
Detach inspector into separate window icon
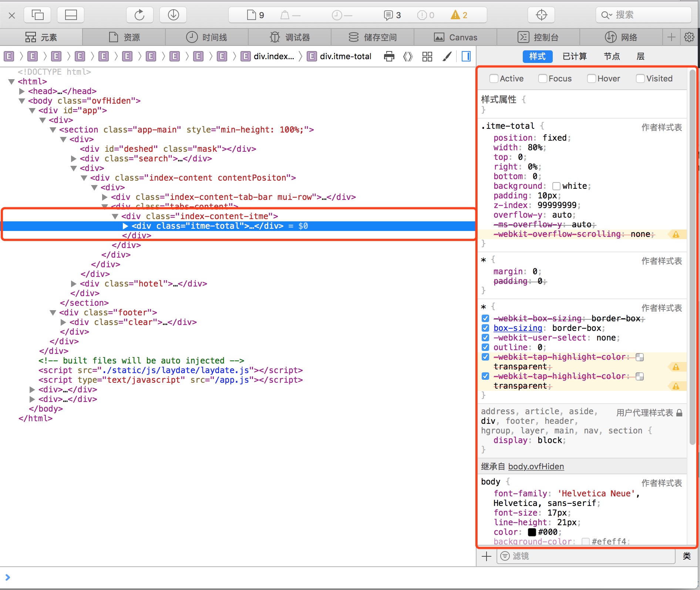click(x=37, y=15)
